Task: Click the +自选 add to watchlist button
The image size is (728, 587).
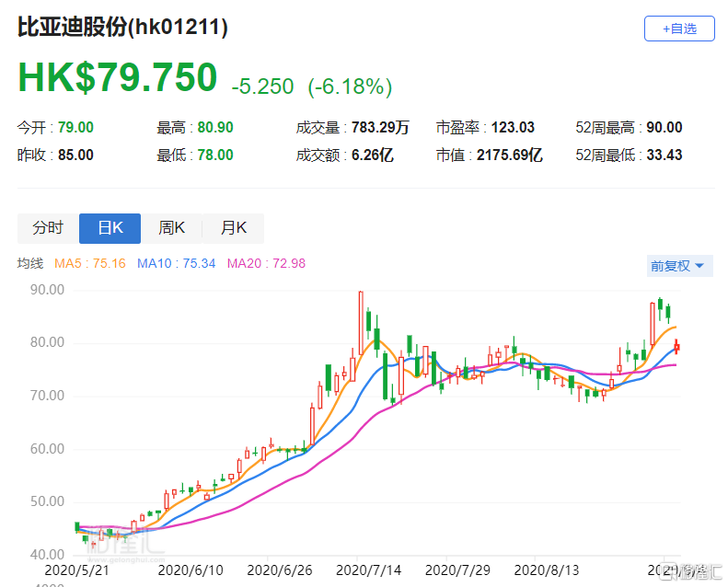Action: [679, 29]
